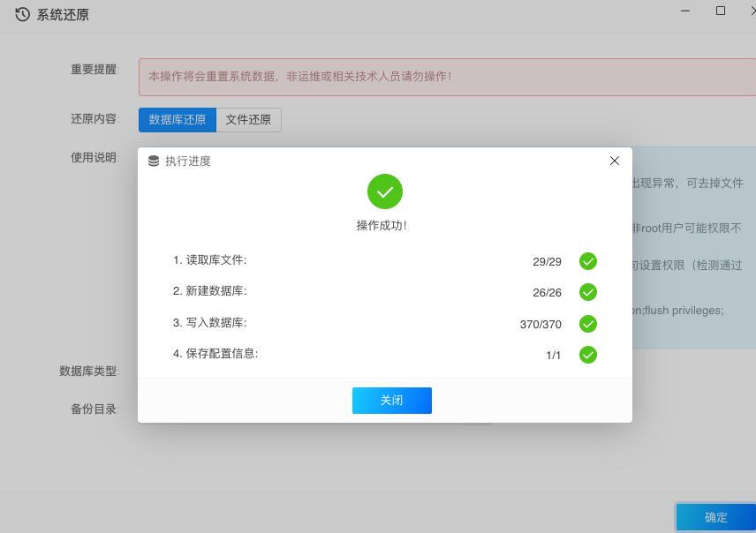Image resolution: width=756 pixels, height=533 pixels.
Task: Click green check for 保存配置信息 step
Action: (588, 355)
